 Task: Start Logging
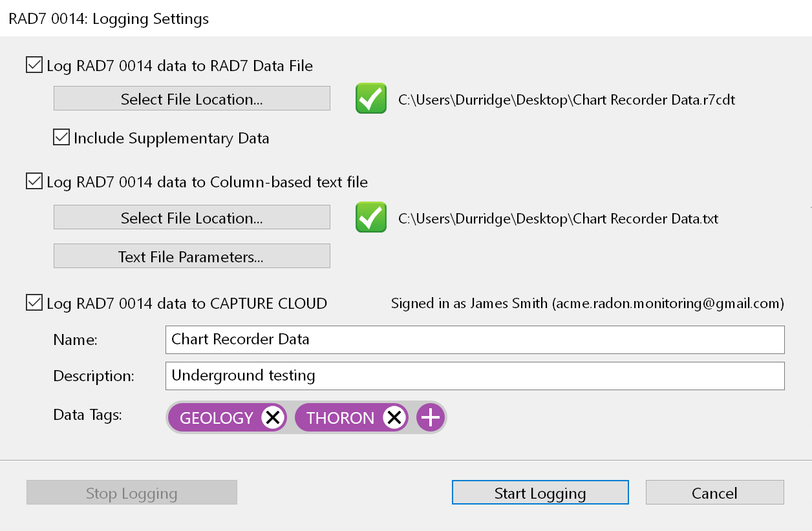tap(540, 493)
